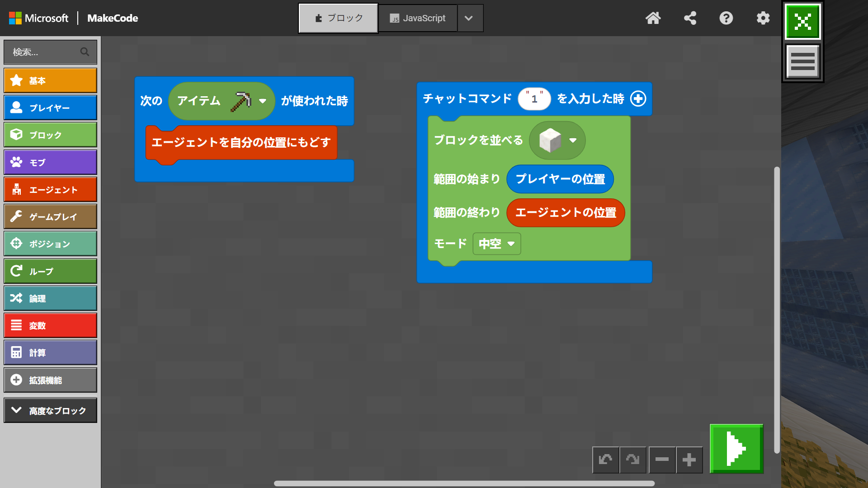Open 拡張機能 extensions
868x488 pixels.
click(x=50, y=380)
